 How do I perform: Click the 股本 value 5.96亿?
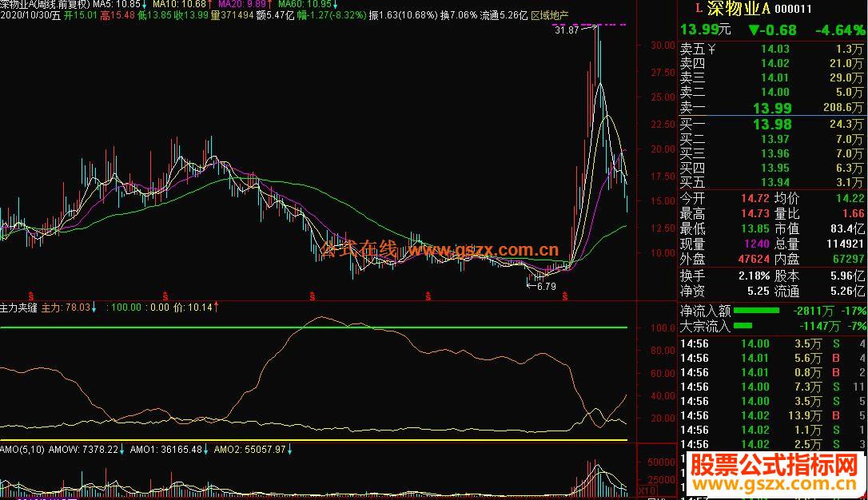[847, 276]
